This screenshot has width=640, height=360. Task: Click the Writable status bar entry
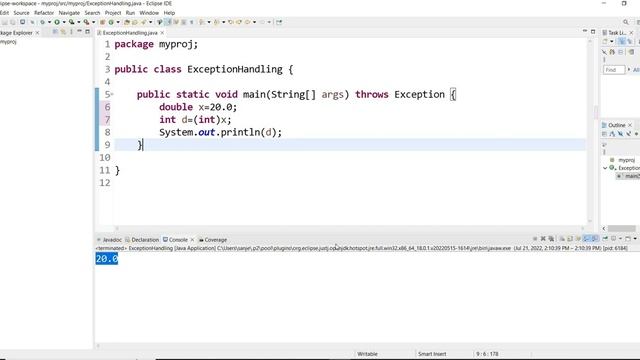click(367, 354)
